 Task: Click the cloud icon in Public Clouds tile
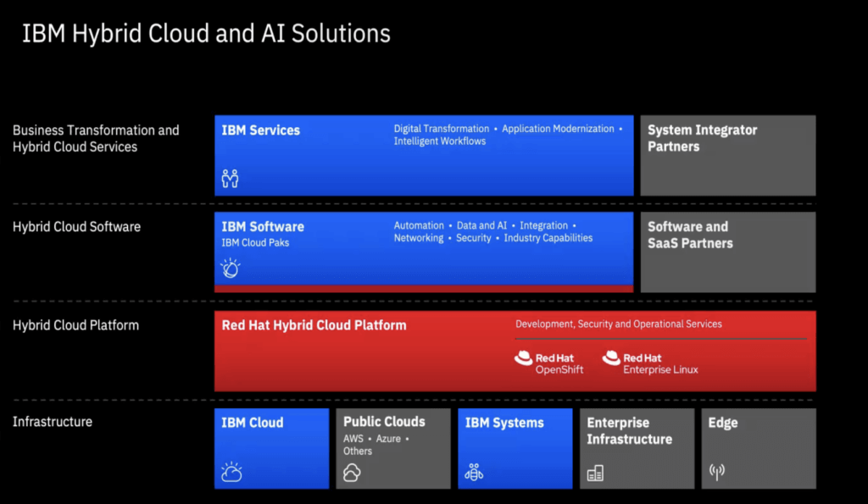click(x=352, y=473)
